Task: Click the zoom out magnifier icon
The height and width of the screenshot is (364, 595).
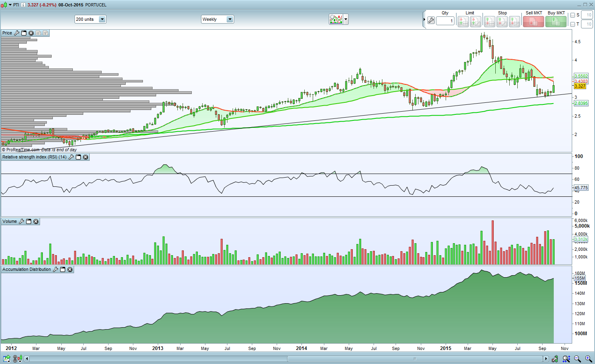Action: coord(577,359)
